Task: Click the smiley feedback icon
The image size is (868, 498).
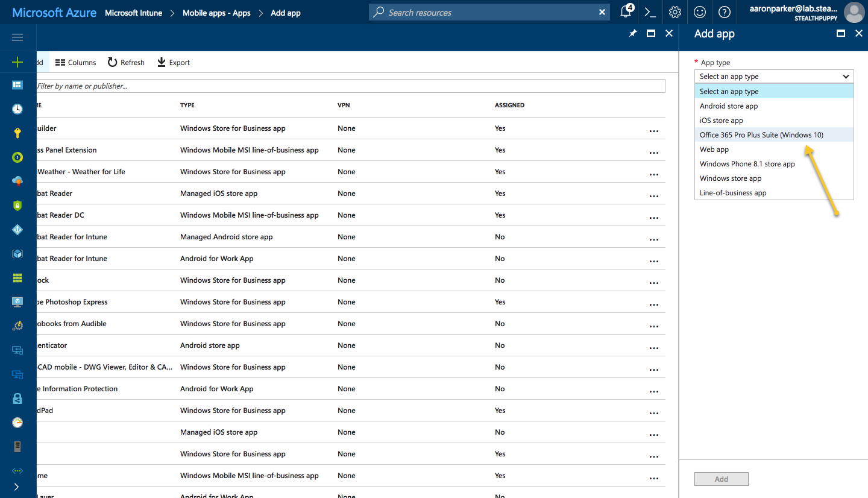Action: (700, 12)
